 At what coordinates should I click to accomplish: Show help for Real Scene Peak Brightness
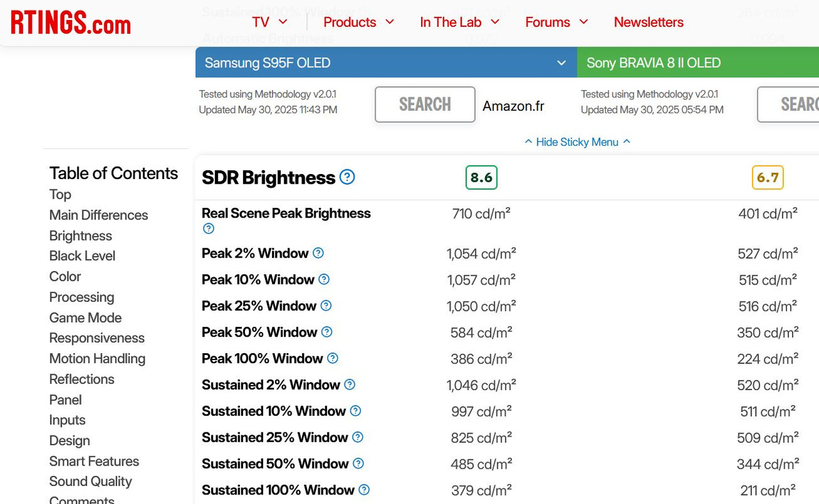208,228
